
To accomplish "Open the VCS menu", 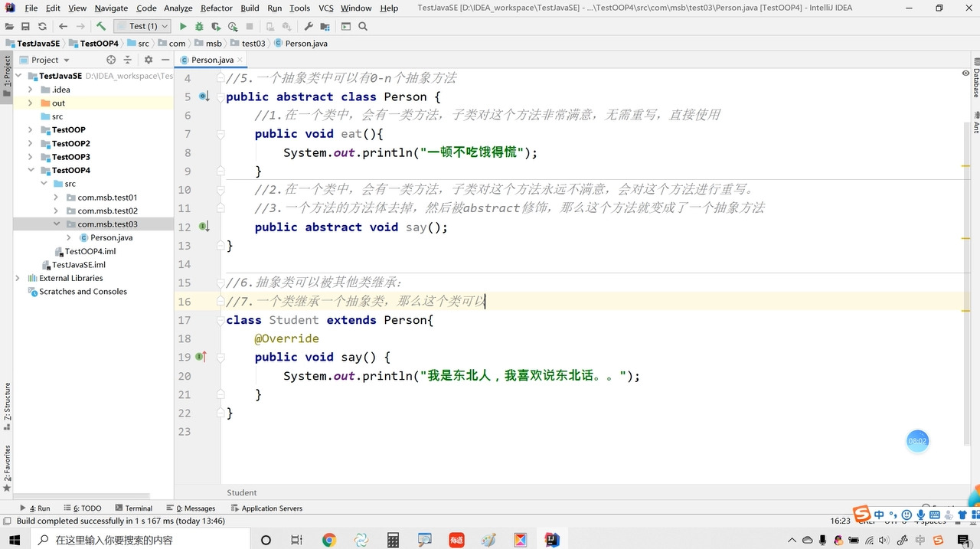I will (x=326, y=8).
